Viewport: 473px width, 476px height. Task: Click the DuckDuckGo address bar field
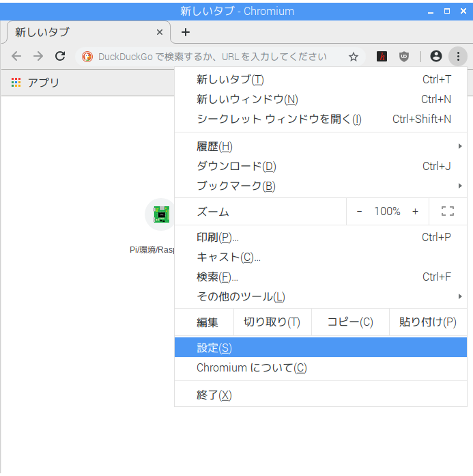click(212, 57)
